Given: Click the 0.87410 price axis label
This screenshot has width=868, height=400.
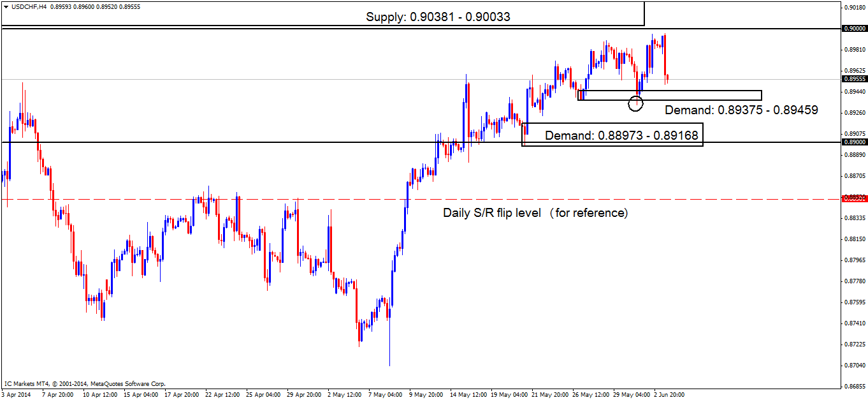Looking at the screenshot, I should [x=855, y=323].
